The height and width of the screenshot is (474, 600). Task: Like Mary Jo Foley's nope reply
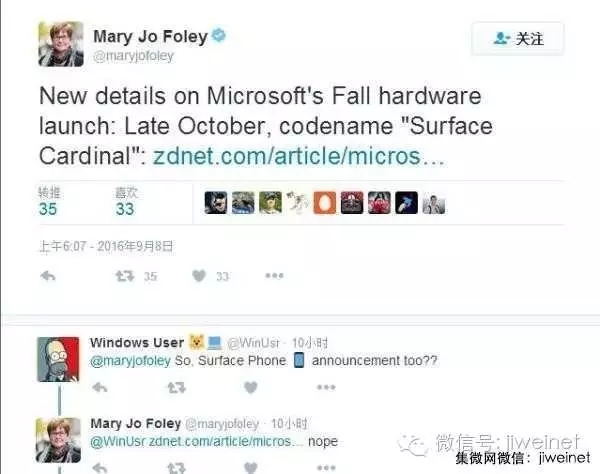(251, 467)
